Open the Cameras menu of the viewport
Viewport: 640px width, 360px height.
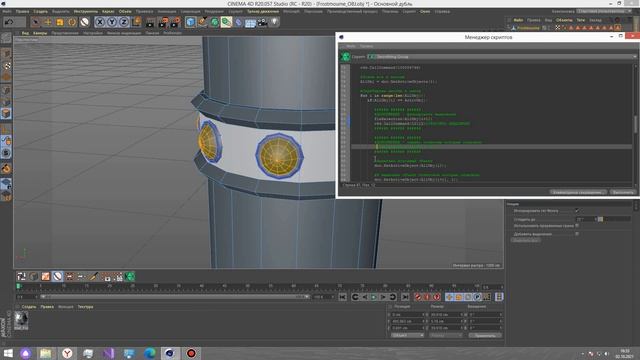[40, 33]
